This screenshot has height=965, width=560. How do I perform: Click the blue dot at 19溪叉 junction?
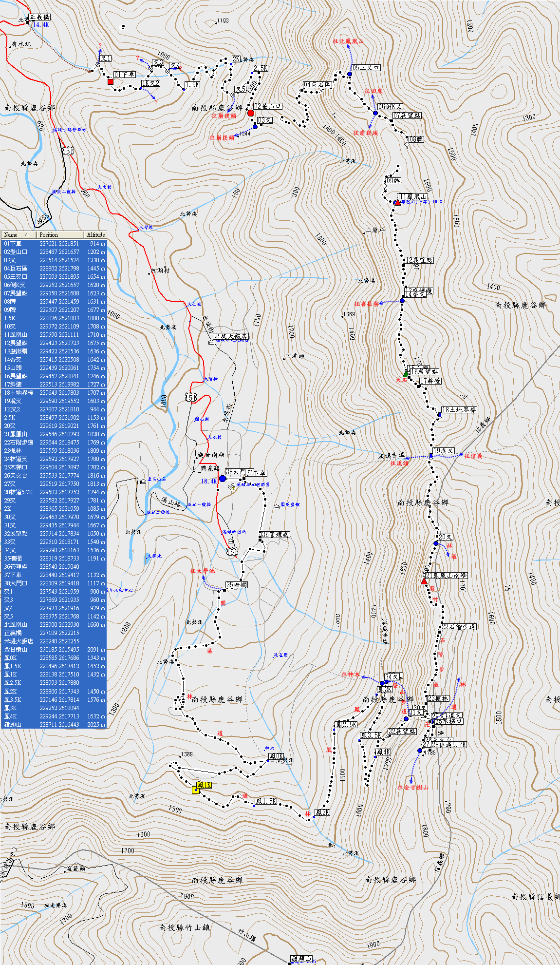pyautogui.click(x=431, y=456)
